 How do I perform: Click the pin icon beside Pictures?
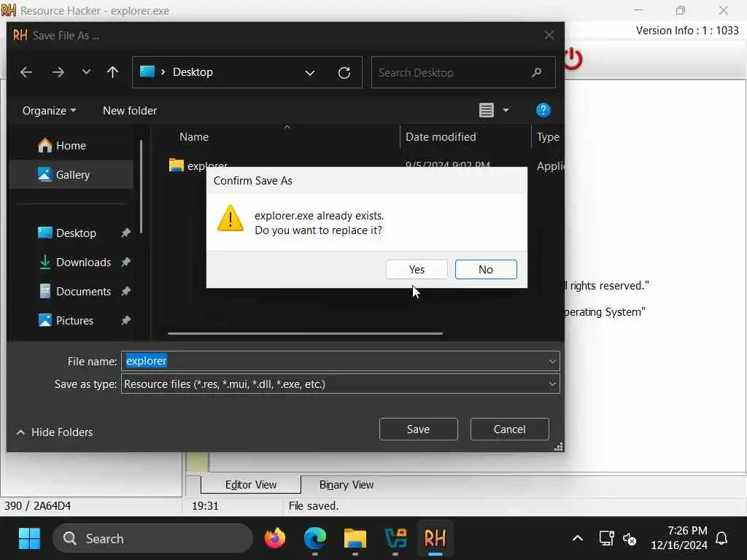coord(125,321)
